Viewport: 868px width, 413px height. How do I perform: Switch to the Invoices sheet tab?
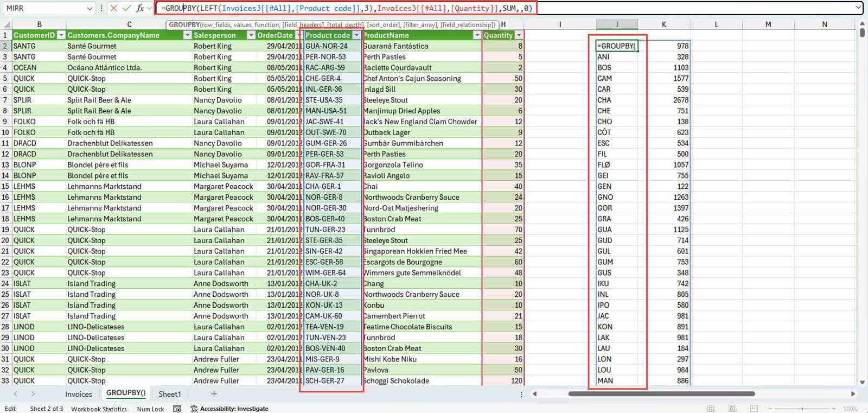(x=79, y=394)
